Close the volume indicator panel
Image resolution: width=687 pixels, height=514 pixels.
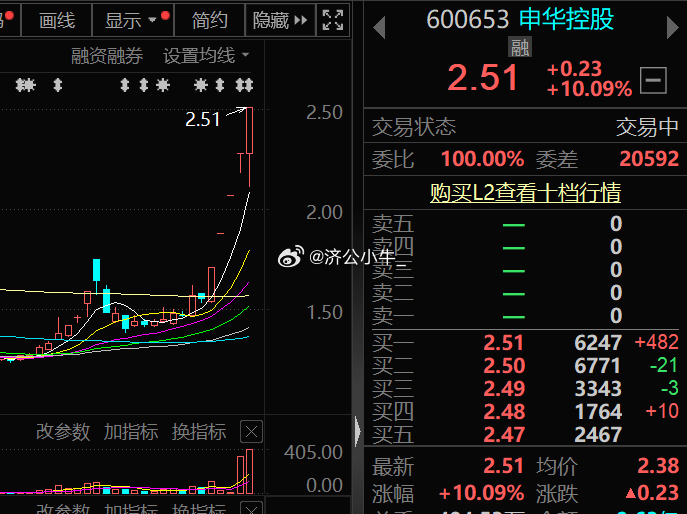click(252, 432)
